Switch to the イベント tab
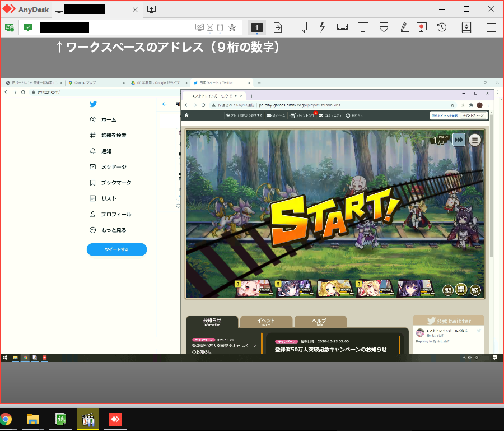Screen dimensions: 504x431 [265, 322]
